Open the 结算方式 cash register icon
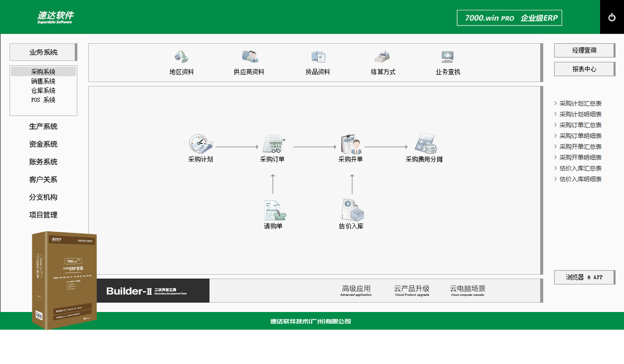This screenshot has width=624, height=364. click(x=382, y=57)
